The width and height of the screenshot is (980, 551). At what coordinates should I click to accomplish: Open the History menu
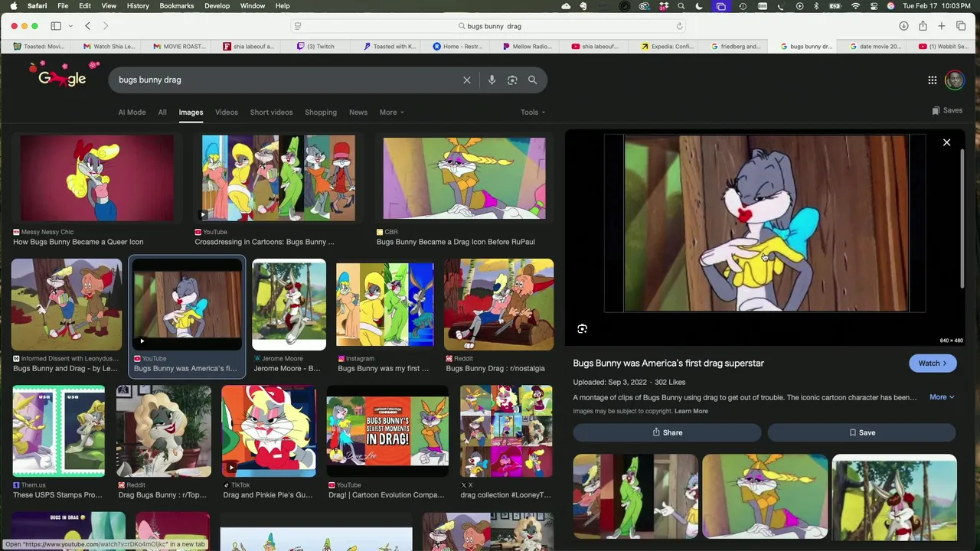138,6
